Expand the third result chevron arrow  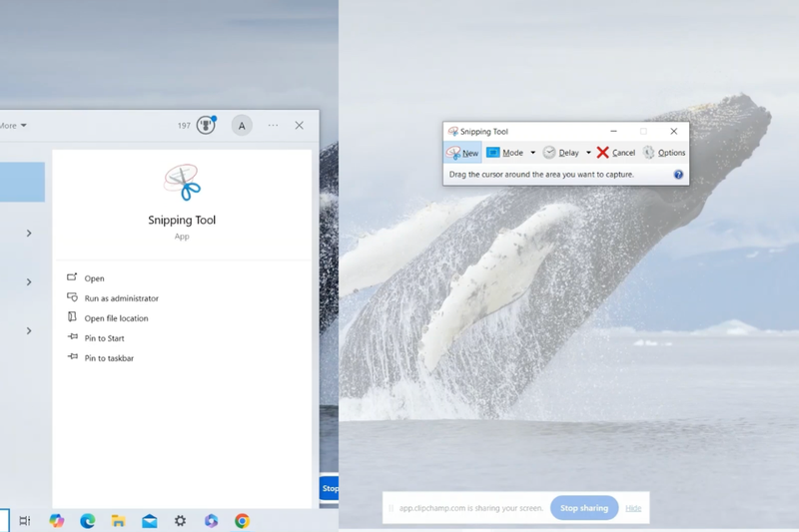tap(29, 331)
